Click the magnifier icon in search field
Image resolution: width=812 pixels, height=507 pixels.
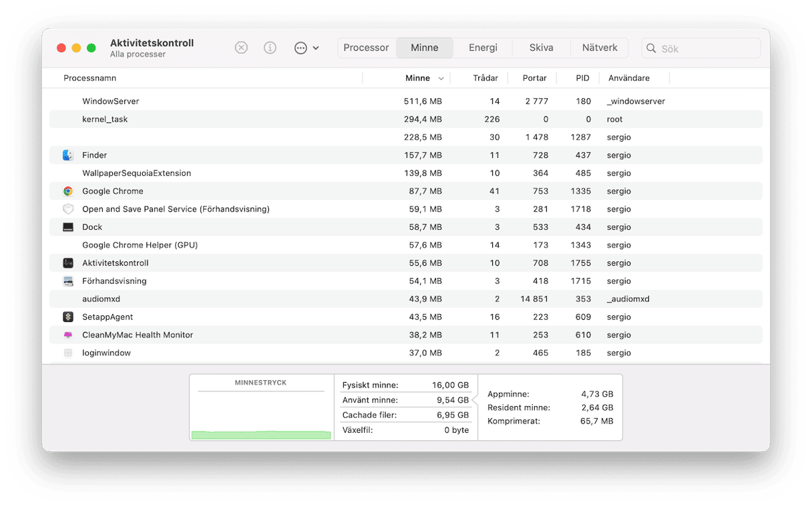click(651, 49)
